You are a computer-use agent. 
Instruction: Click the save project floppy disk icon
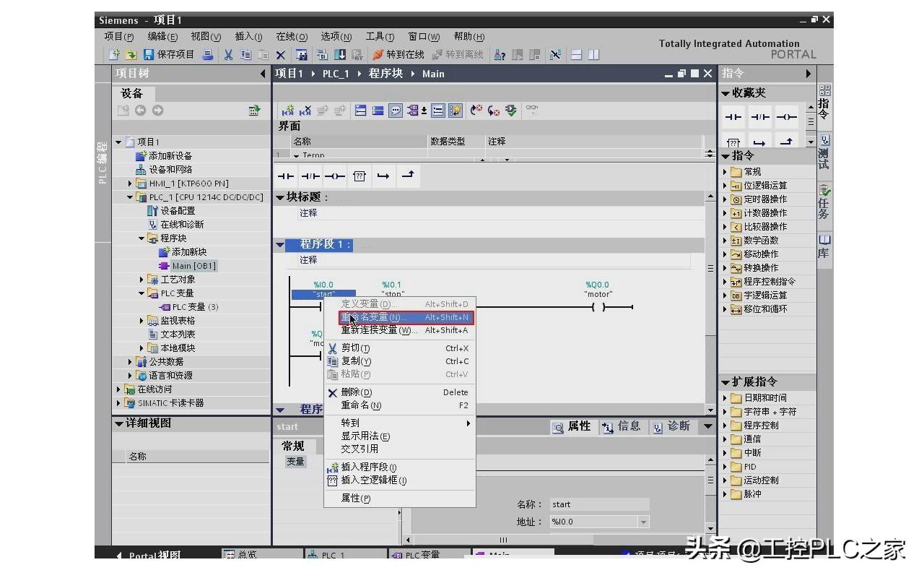(x=149, y=54)
